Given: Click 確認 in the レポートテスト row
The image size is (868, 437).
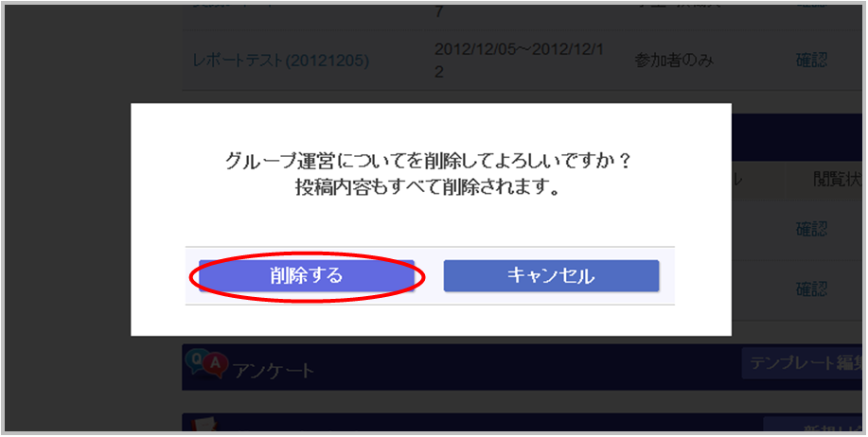Looking at the screenshot, I should tap(811, 60).
